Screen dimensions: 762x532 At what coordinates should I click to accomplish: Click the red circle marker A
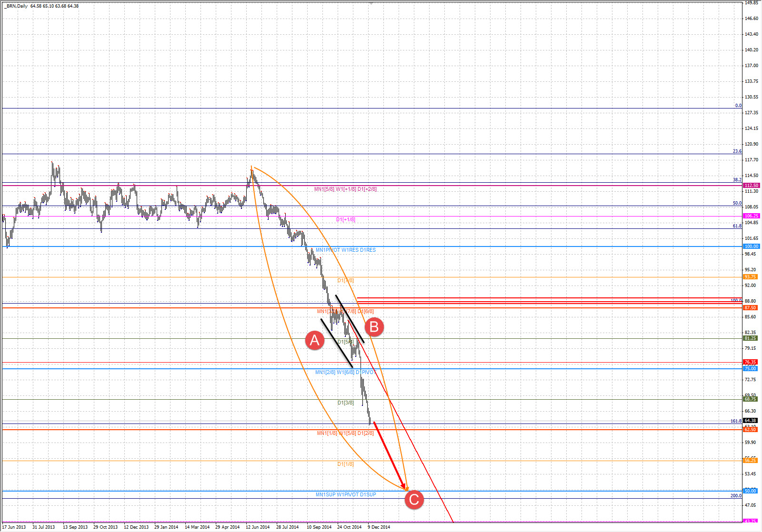[x=314, y=341]
